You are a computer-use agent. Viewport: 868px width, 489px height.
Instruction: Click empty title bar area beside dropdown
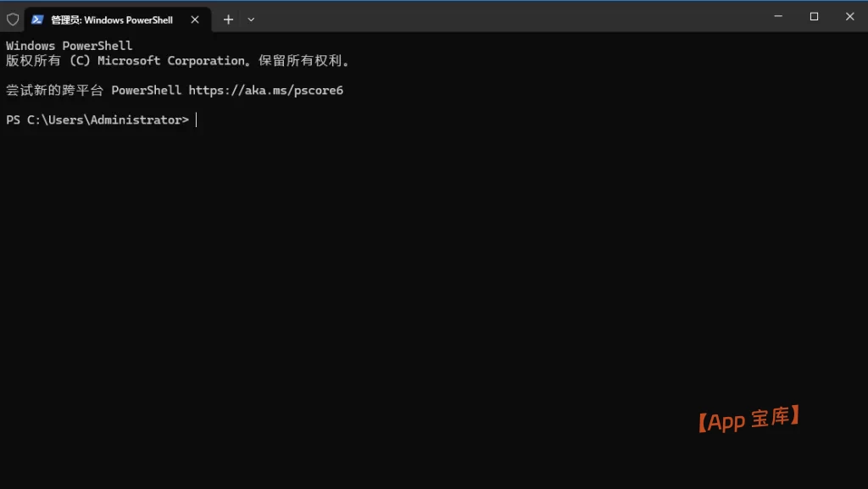tap(509, 17)
